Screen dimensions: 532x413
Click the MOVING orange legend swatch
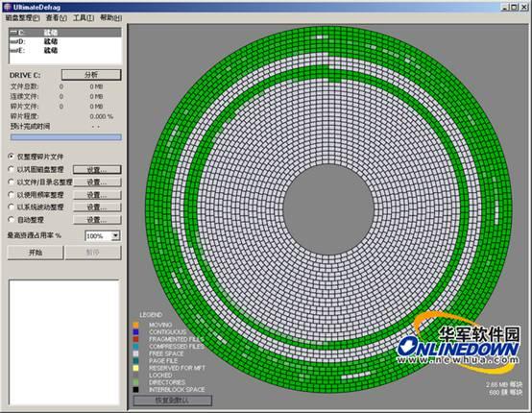click(x=135, y=325)
